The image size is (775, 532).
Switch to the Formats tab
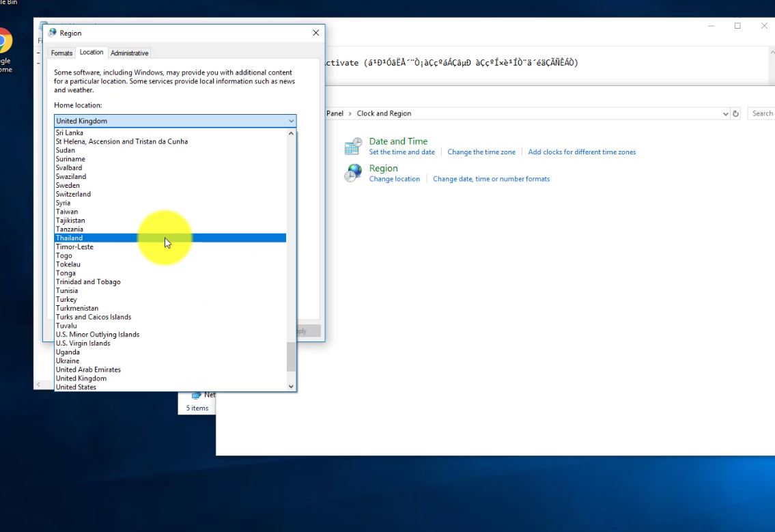61,53
